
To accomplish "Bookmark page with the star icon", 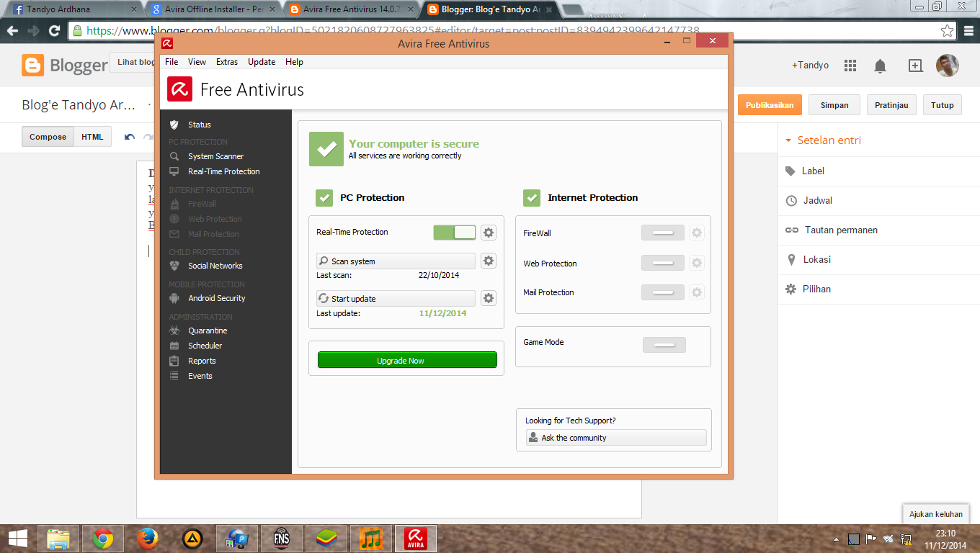I will (948, 31).
